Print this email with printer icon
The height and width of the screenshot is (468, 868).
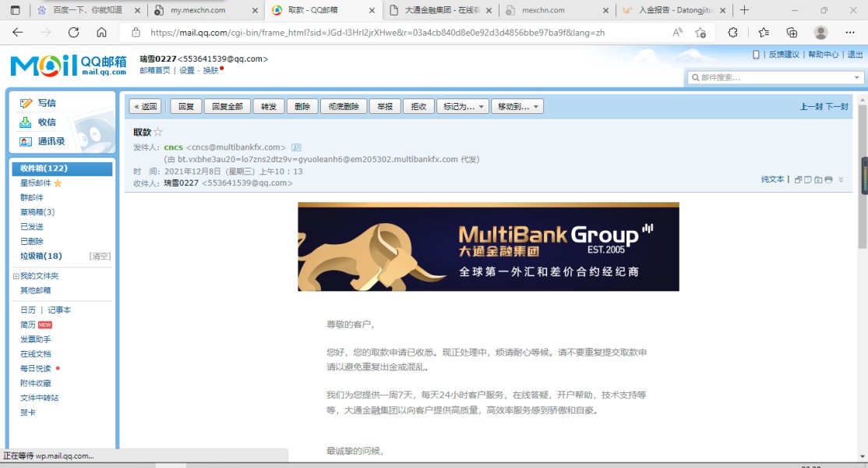828,179
